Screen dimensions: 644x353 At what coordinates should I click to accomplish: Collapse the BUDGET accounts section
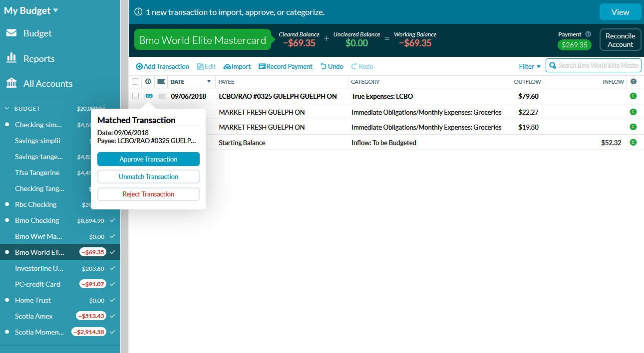click(x=7, y=108)
